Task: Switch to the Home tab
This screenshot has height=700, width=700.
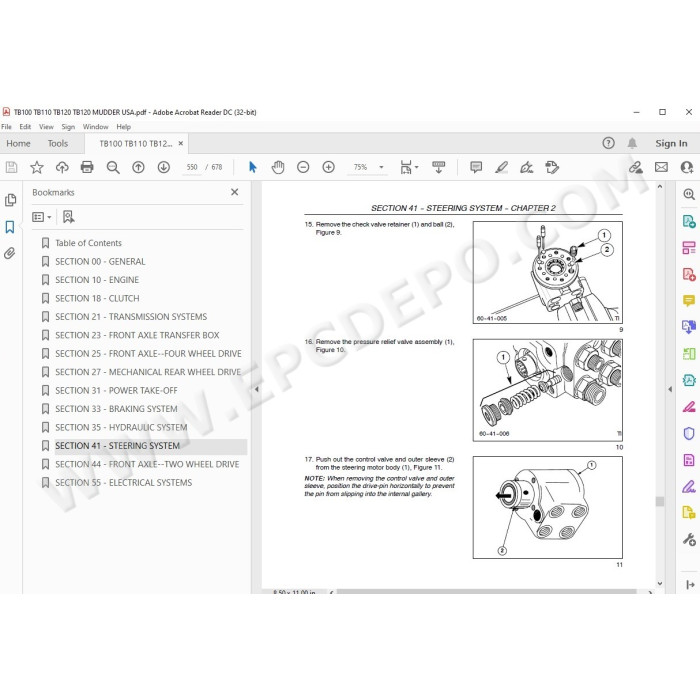Action: coord(18,143)
